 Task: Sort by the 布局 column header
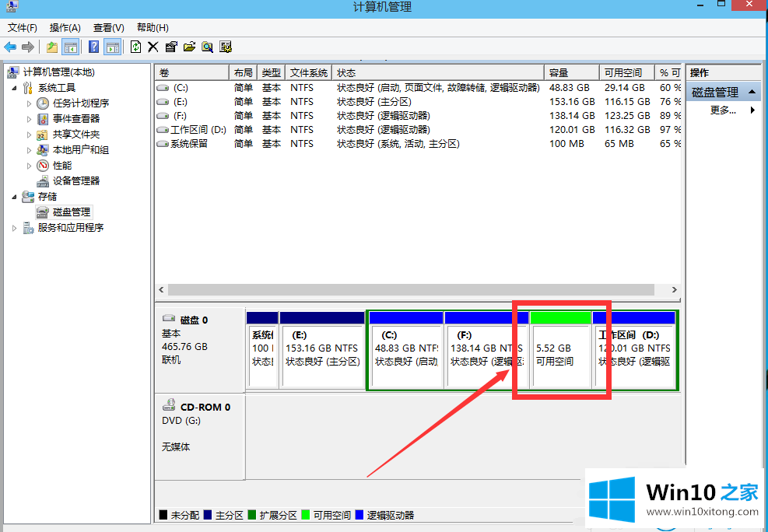pos(243,73)
